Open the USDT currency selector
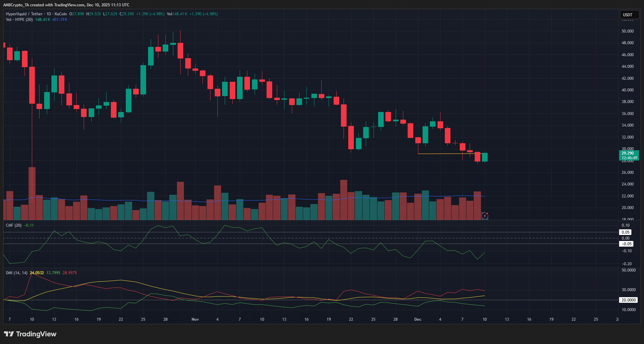Screen dimensions: 644x344 pos(629,15)
